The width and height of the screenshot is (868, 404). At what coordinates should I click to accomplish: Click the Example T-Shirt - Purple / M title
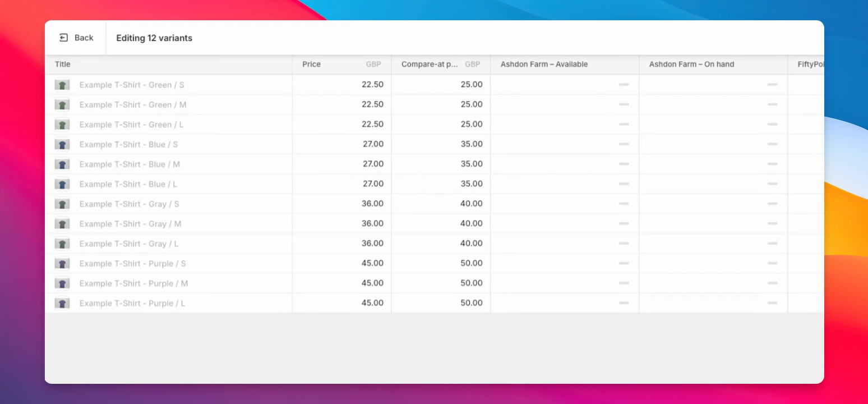pos(133,283)
